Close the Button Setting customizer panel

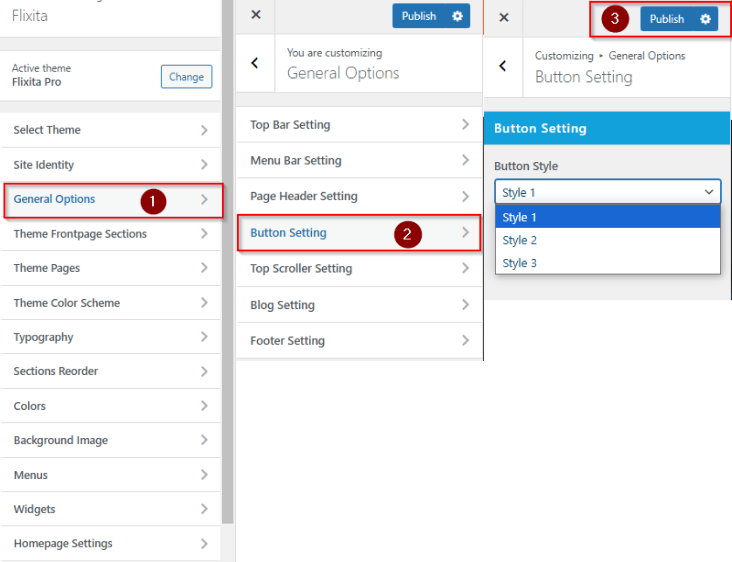[504, 18]
